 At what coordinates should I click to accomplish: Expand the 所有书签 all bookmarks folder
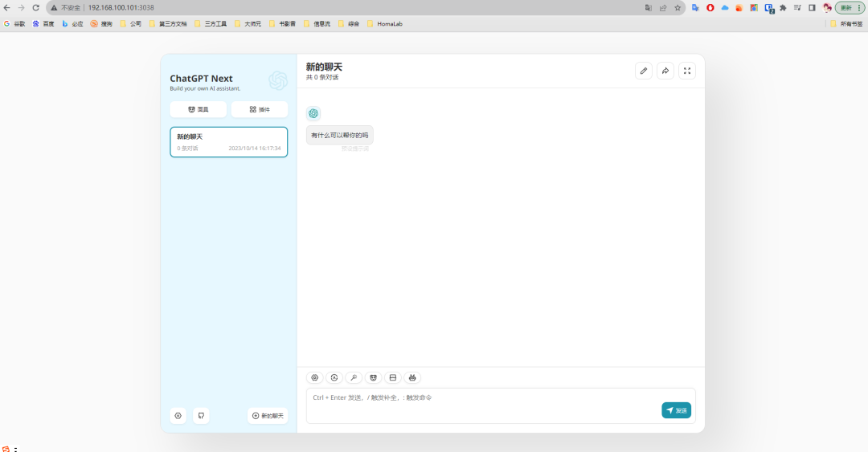pos(846,24)
